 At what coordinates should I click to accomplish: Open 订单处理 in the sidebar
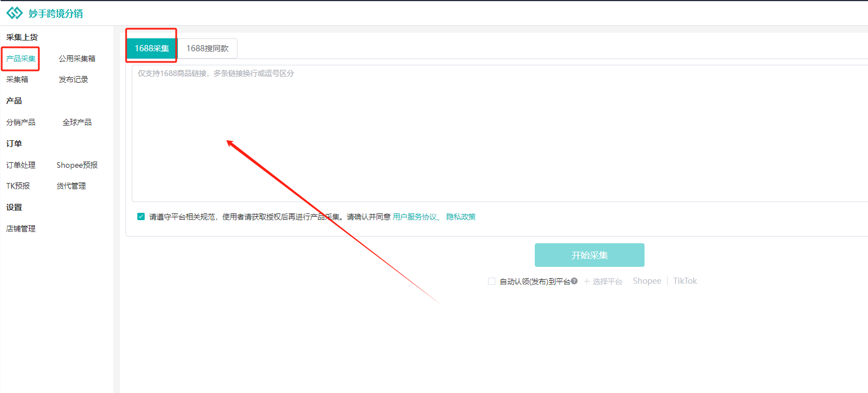[x=21, y=165]
